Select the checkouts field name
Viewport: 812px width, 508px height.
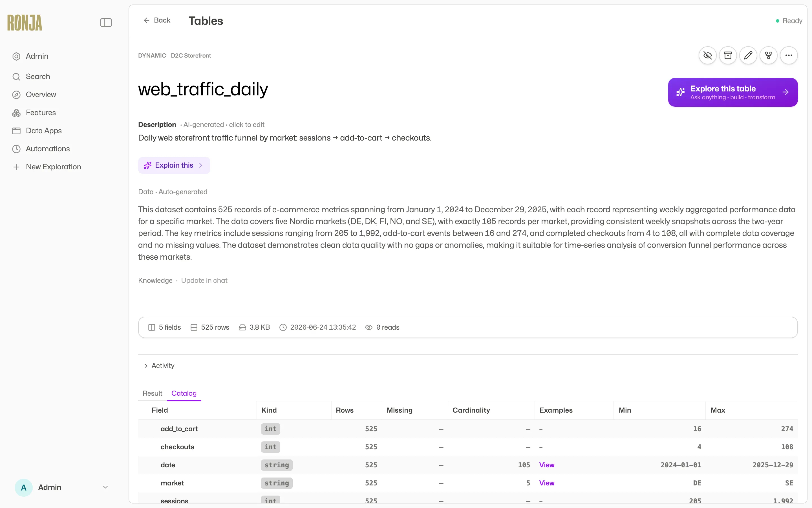click(x=177, y=447)
